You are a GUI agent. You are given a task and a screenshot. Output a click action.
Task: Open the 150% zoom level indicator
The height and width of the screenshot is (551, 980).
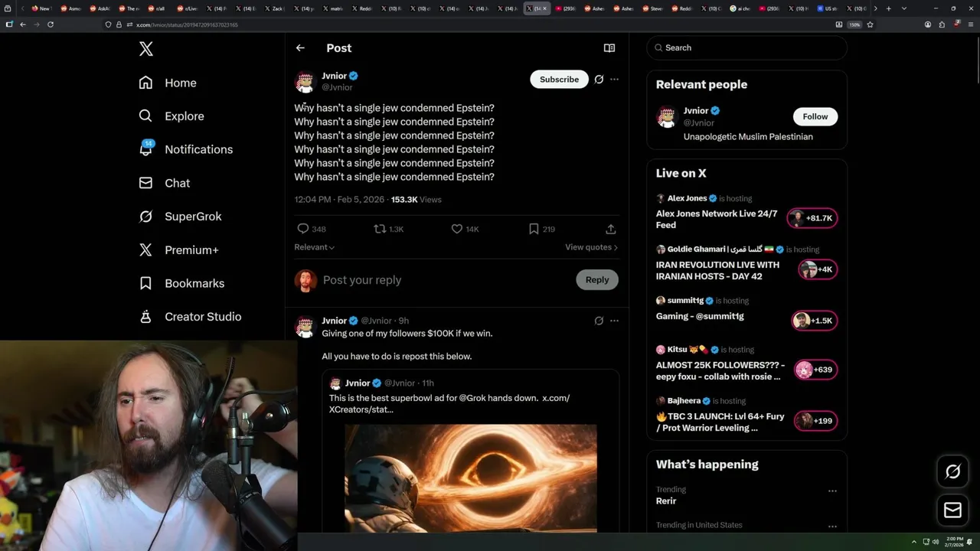click(854, 24)
